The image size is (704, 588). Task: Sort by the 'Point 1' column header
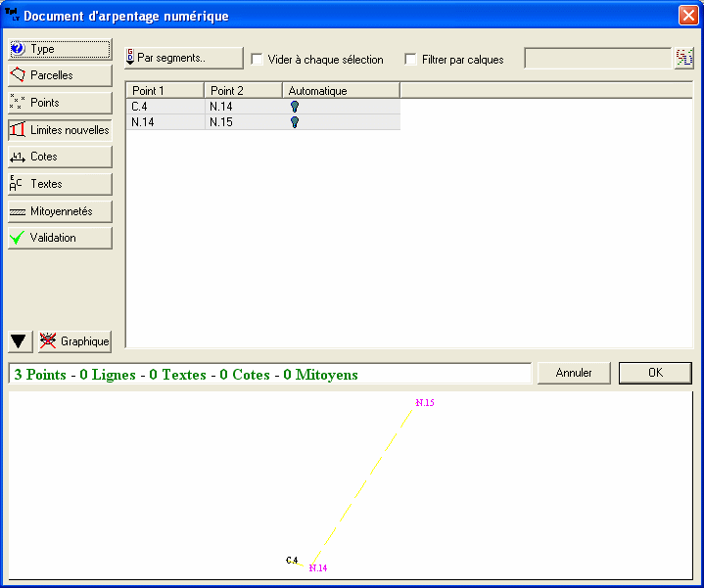coord(164,91)
